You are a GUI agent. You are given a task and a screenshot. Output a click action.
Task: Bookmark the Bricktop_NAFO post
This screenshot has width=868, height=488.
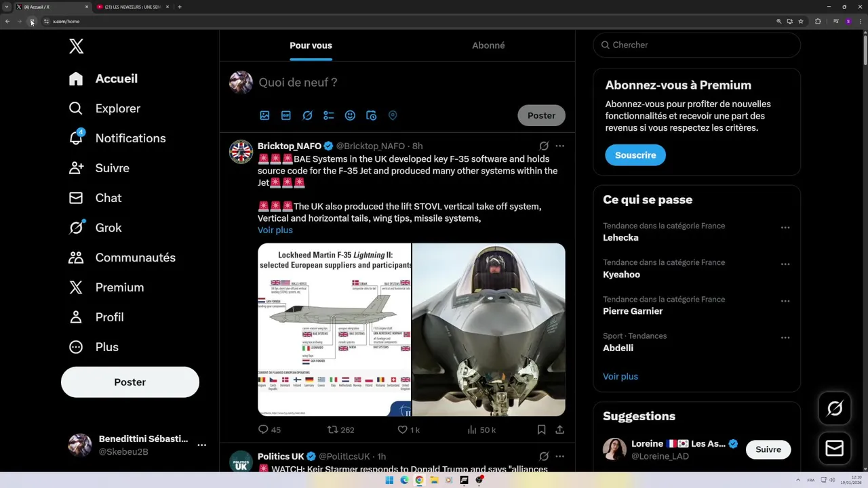pyautogui.click(x=541, y=430)
